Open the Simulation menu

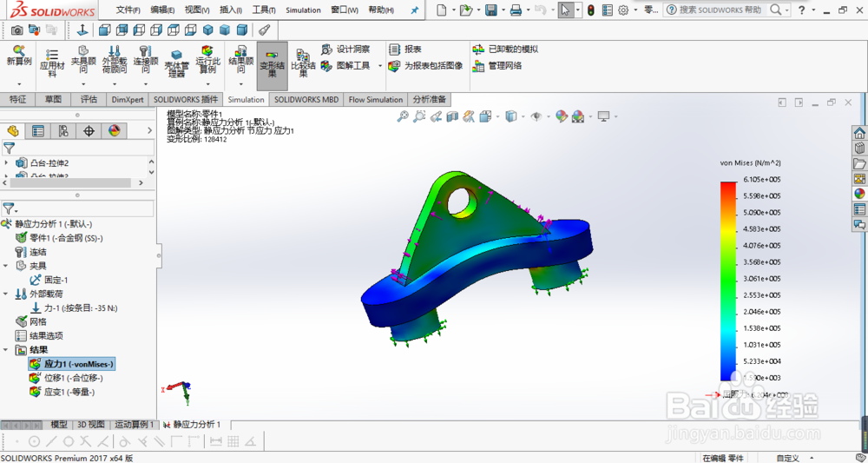click(303, 10)
